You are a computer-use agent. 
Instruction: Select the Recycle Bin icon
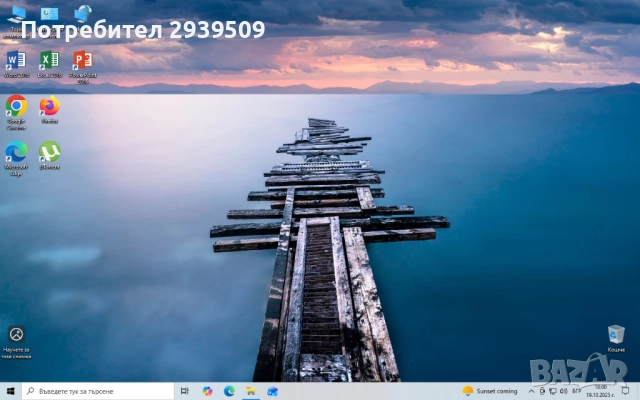pos(616,338)
